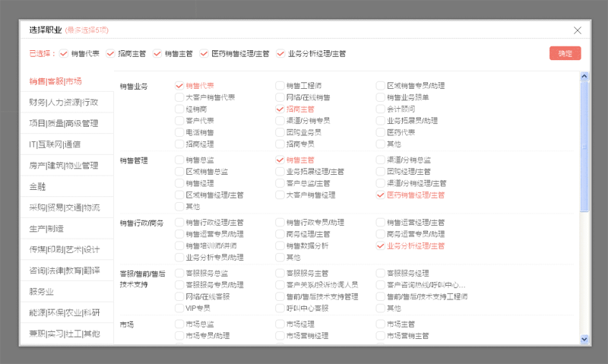Check VIP专员 option
The height and width of the screenshot is (364, 608).
[x=179, y=309]
